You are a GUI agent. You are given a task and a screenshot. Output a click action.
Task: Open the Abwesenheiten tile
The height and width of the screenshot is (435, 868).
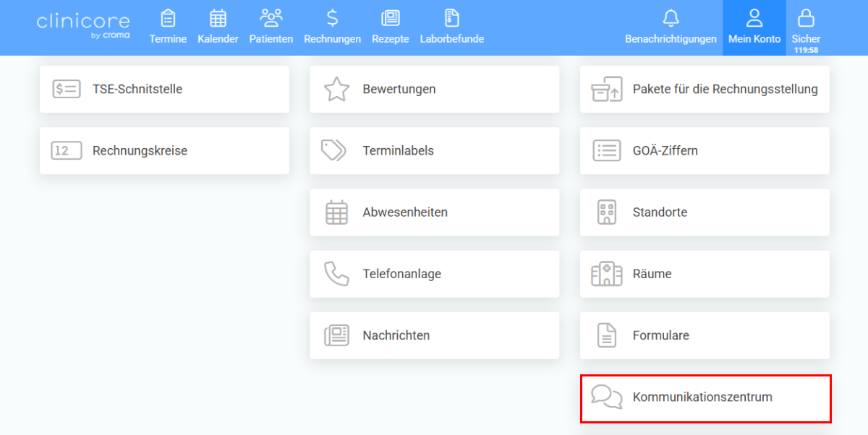coord(435,212)
